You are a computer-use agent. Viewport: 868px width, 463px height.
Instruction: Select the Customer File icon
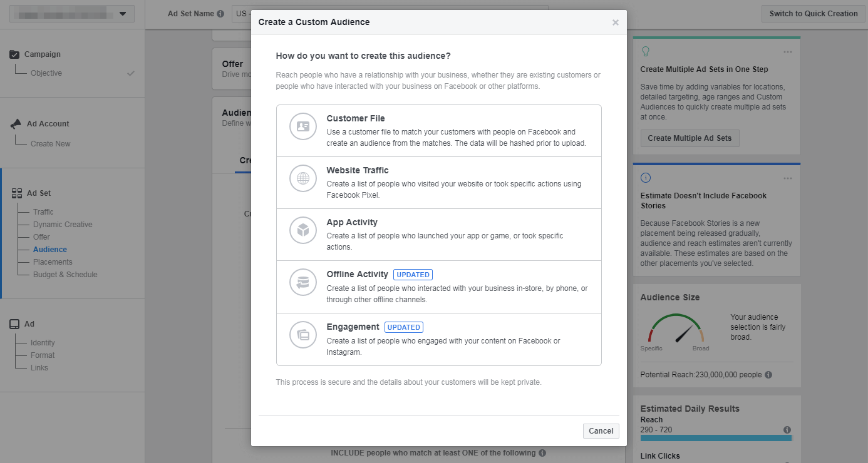pyautogui.click(x=303, y=126)
